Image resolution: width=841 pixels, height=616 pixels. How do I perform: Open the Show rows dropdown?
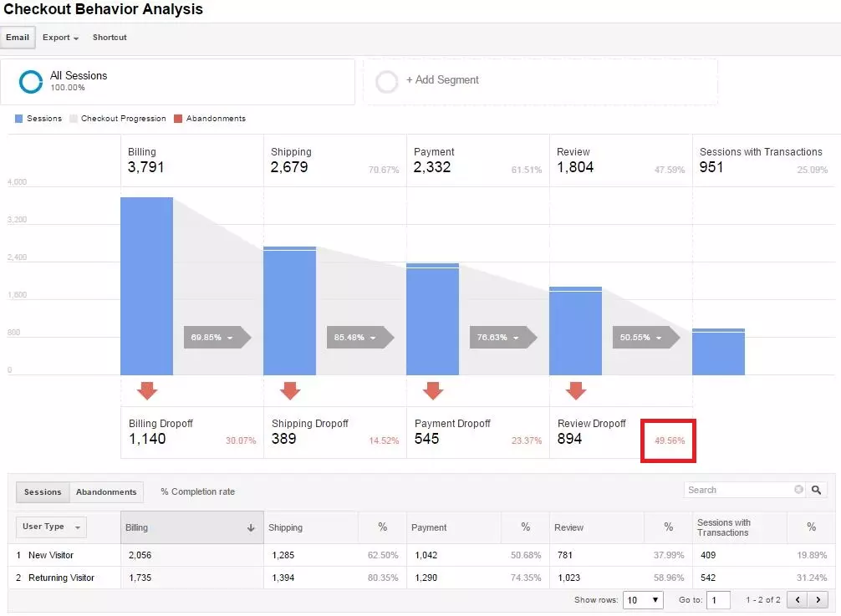click(x=643, y=599)
